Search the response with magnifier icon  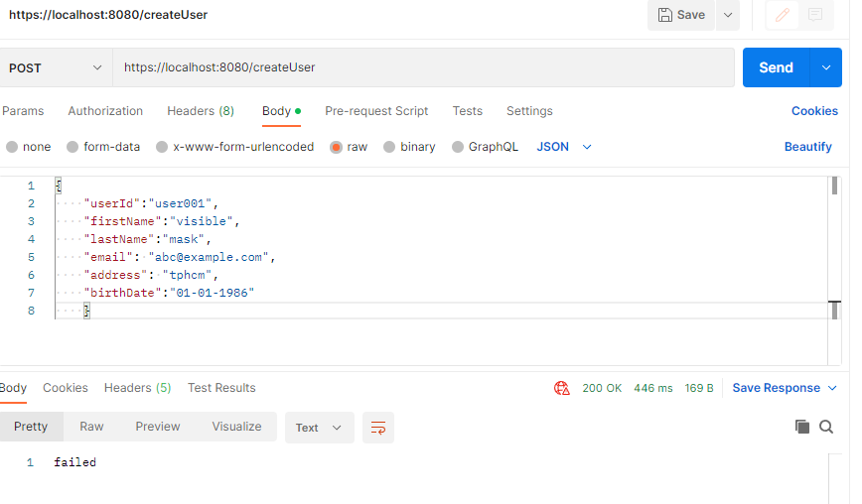click(826, 427)
